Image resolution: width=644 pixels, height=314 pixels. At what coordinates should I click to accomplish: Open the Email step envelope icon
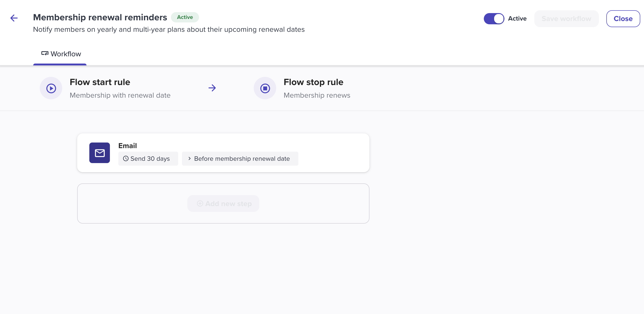click(x=100, y=153)
